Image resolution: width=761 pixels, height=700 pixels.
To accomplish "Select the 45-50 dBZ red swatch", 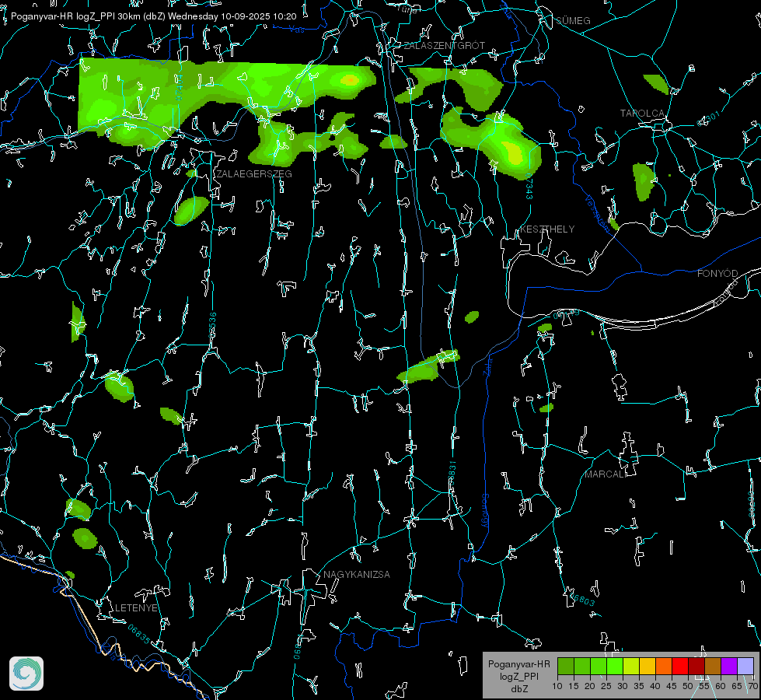I will click(680, 666).
